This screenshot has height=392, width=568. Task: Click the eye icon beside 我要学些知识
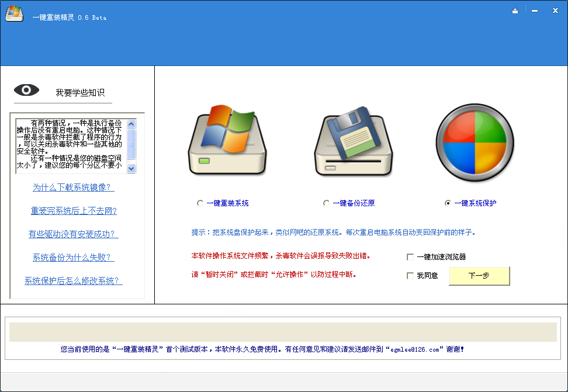[x=26, y=90]
